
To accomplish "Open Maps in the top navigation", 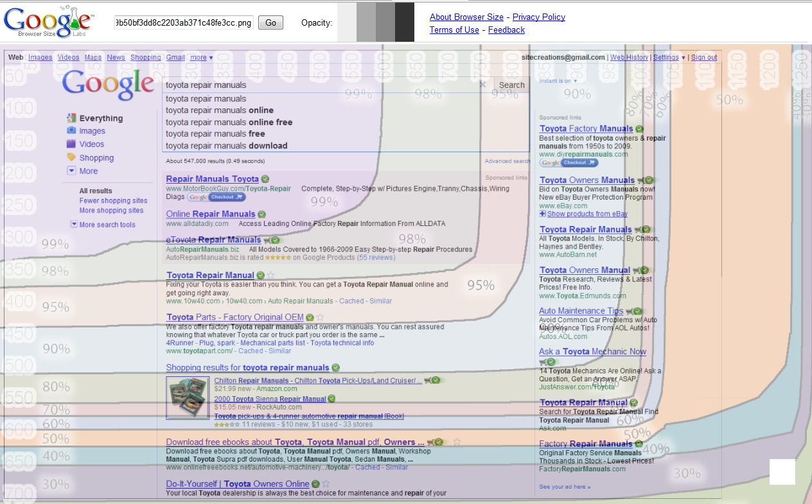I will [93, 58].
